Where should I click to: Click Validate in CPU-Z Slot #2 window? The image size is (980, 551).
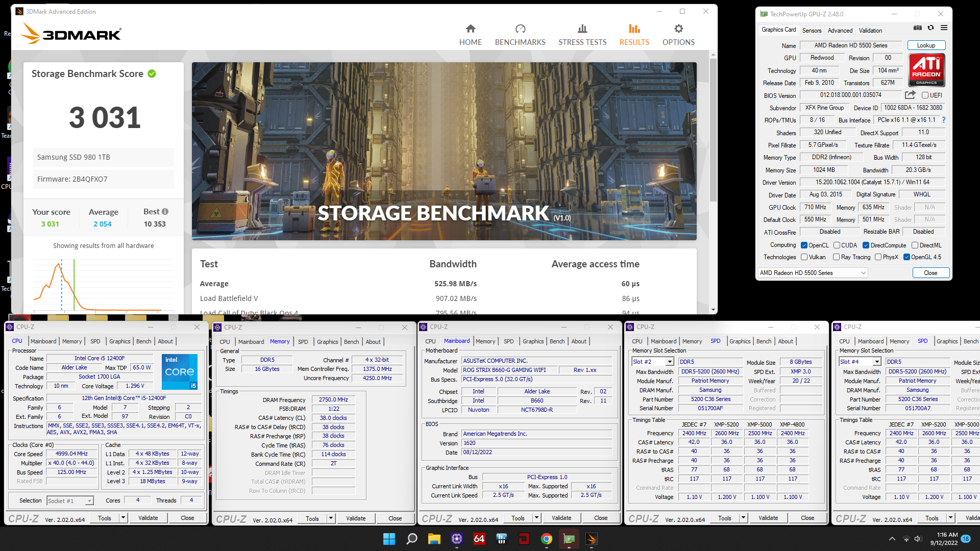click(x=768, y=518)
